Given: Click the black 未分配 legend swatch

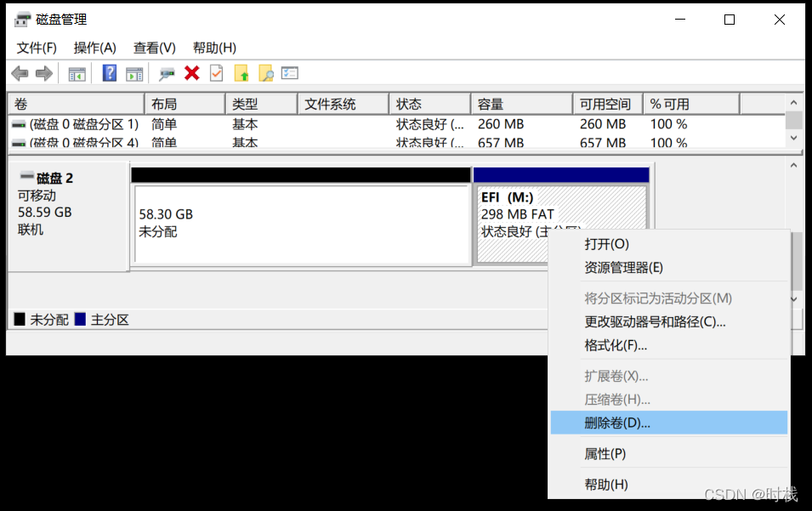Looking at the screenshot, I should coord(20,319).
